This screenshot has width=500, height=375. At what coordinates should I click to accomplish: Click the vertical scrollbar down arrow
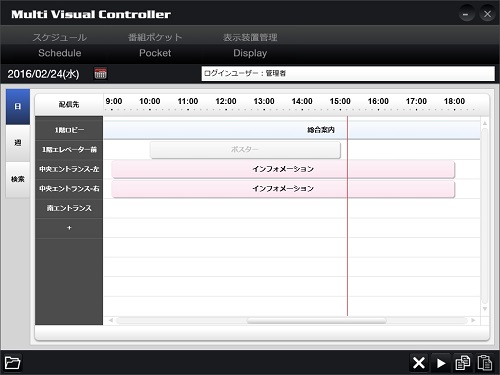[x=485, y=309]
